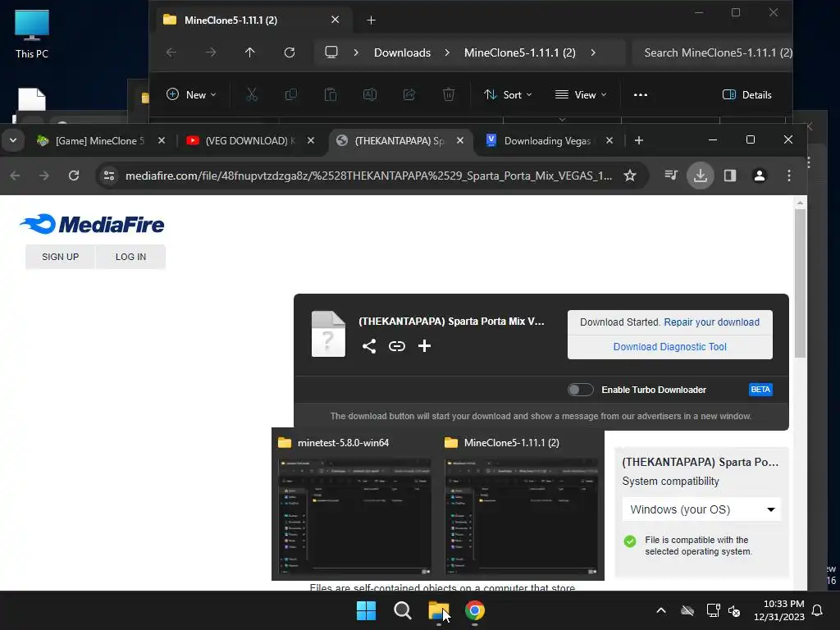
Task: Click the Cut icon in File Explorer toolbar
Action: [x=252, y=95]
